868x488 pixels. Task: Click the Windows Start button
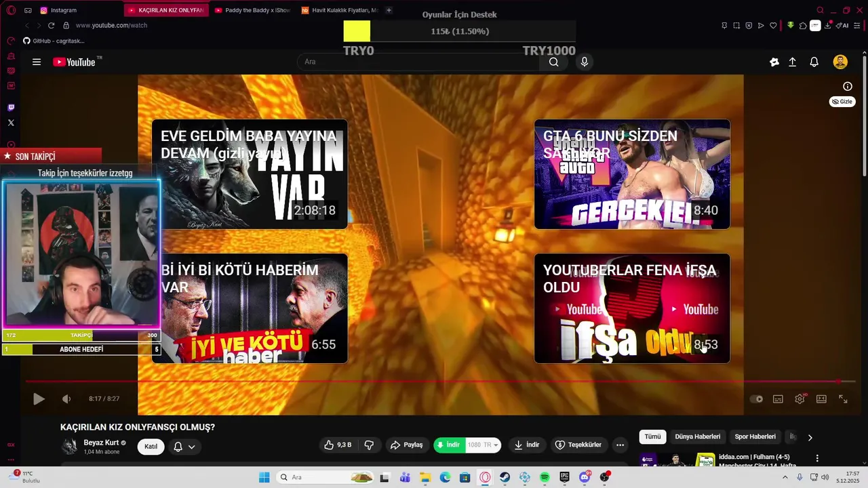click(264, 477)
